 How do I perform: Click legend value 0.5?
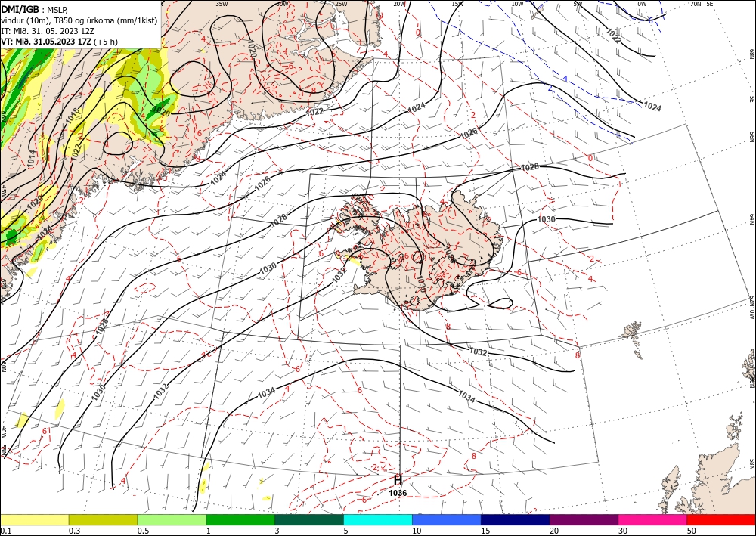143,531
